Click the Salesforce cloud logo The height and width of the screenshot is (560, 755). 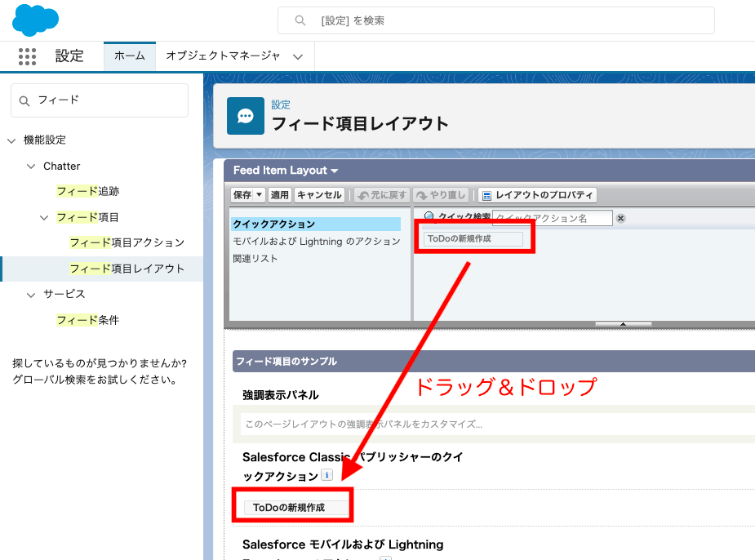click(35, 20)
